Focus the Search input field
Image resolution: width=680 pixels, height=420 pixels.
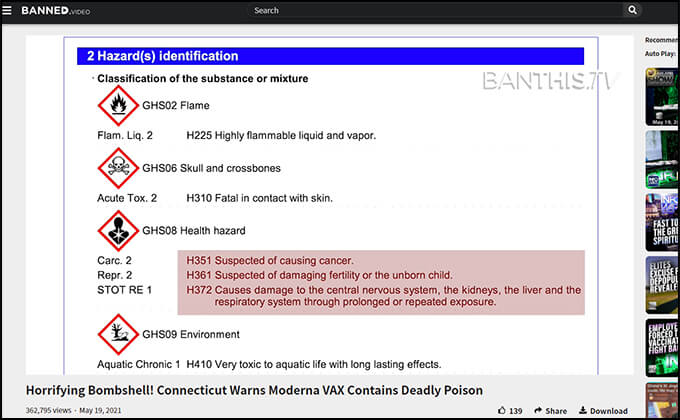434,10
